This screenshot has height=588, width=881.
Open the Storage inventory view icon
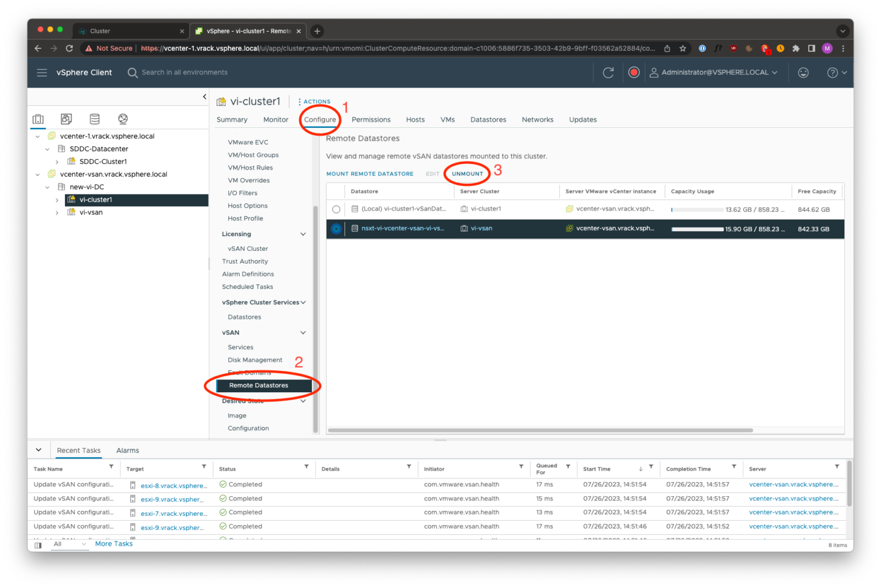(94, 118)
